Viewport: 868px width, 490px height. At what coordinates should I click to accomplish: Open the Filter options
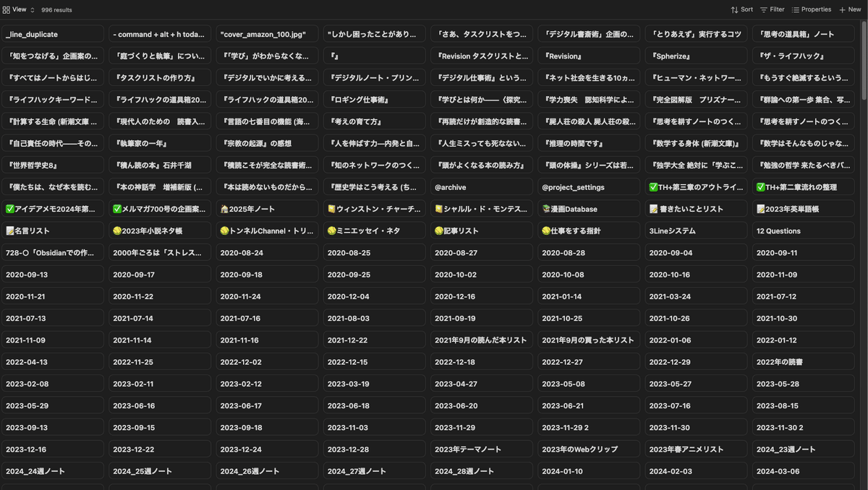(772, 10)
